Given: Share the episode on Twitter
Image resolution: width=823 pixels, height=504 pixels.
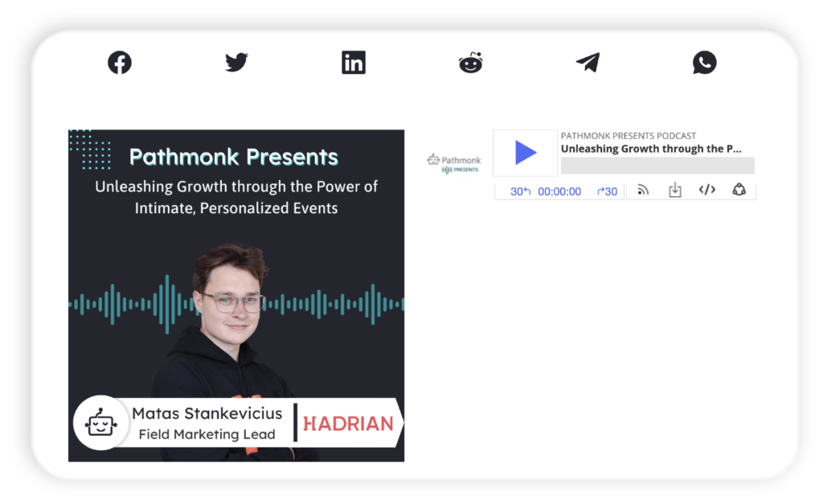Looking at the screenshot, I should click(236, 63).
